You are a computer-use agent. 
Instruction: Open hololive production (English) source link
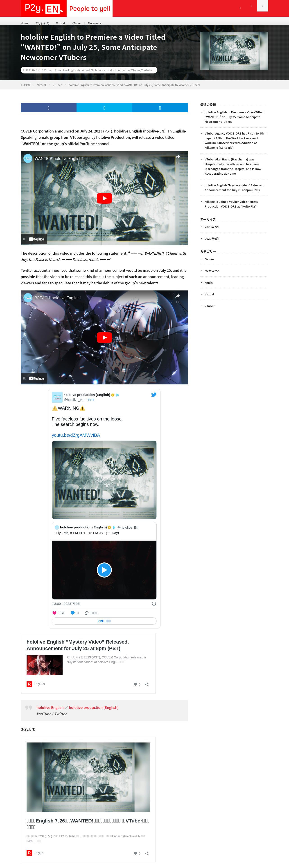[94, 708]
